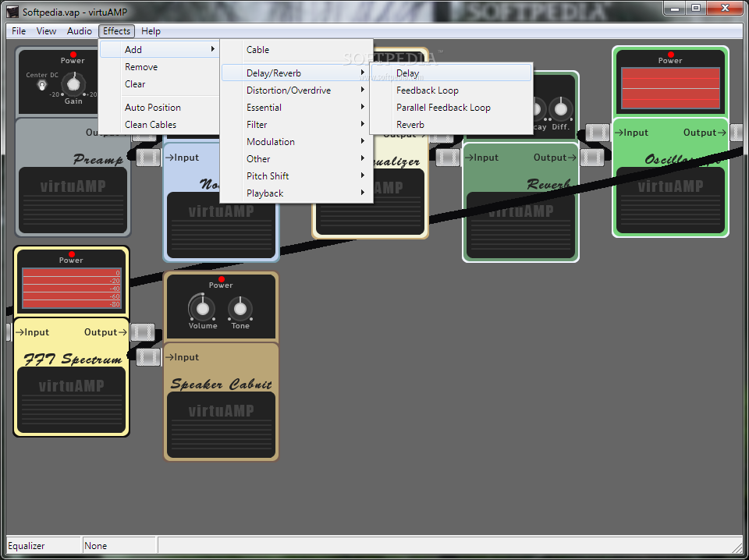Click Reverb input jack plug
This screenshot has height=560, width=749.
448,158
